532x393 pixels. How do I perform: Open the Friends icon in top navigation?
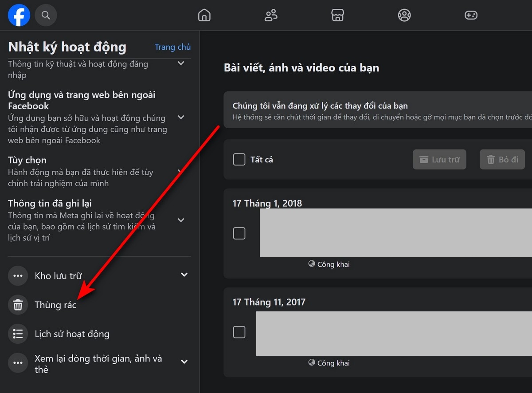click(x=271, y=15)
